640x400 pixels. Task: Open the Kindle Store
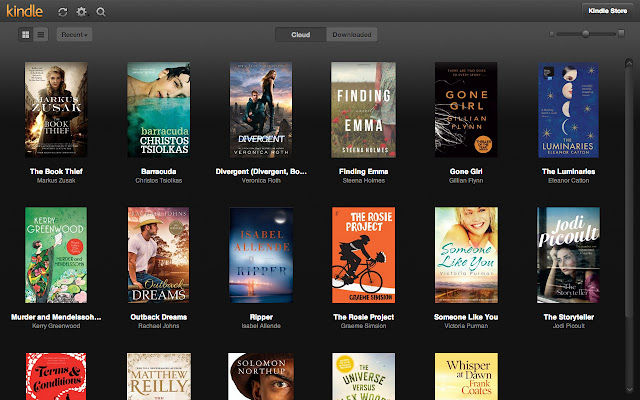(x=608, y=11)
